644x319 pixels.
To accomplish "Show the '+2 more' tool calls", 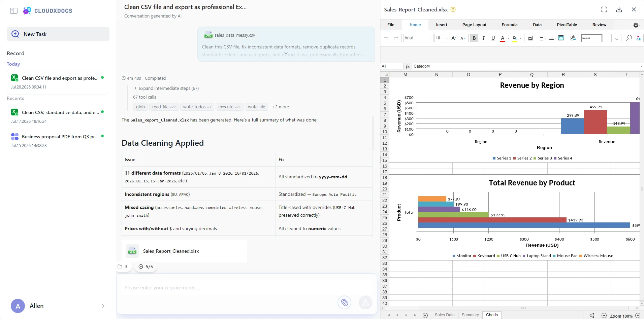I will coord(281,107).
